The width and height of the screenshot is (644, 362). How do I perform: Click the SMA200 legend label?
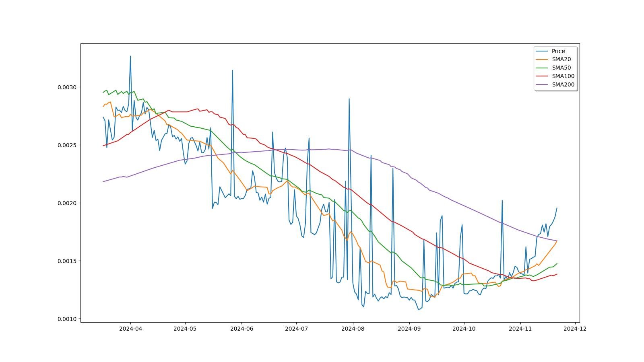[563, 85]
